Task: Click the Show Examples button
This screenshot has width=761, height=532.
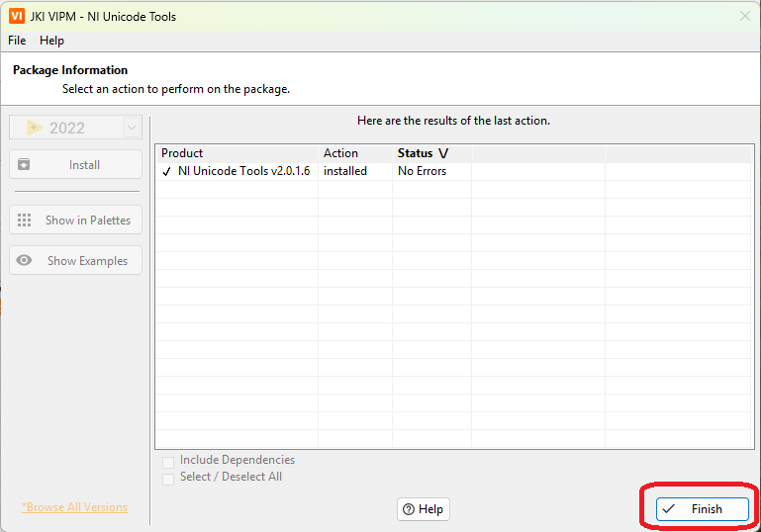Action: pyautogui.click(x=76, y=260)
